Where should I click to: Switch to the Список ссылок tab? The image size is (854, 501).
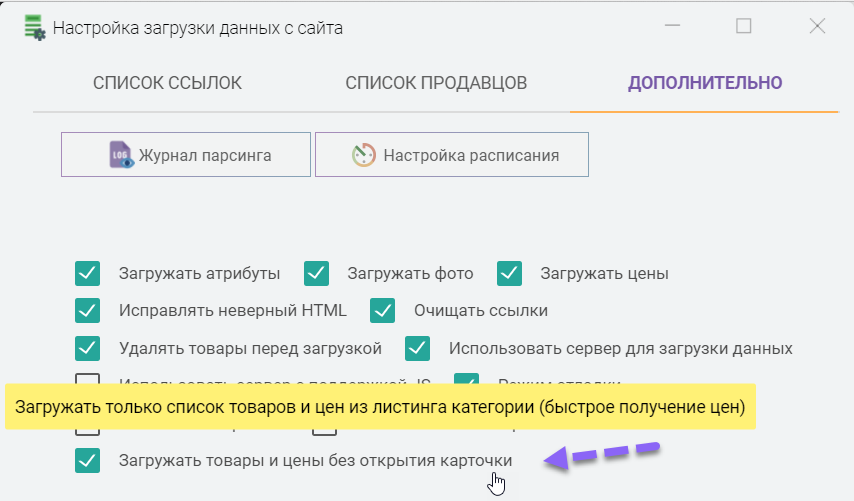coord(167,83)
